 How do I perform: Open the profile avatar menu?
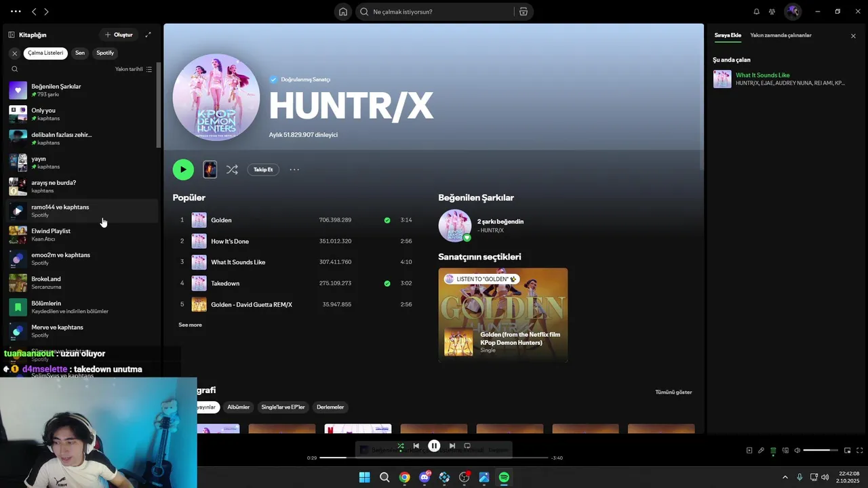point(792,12)
